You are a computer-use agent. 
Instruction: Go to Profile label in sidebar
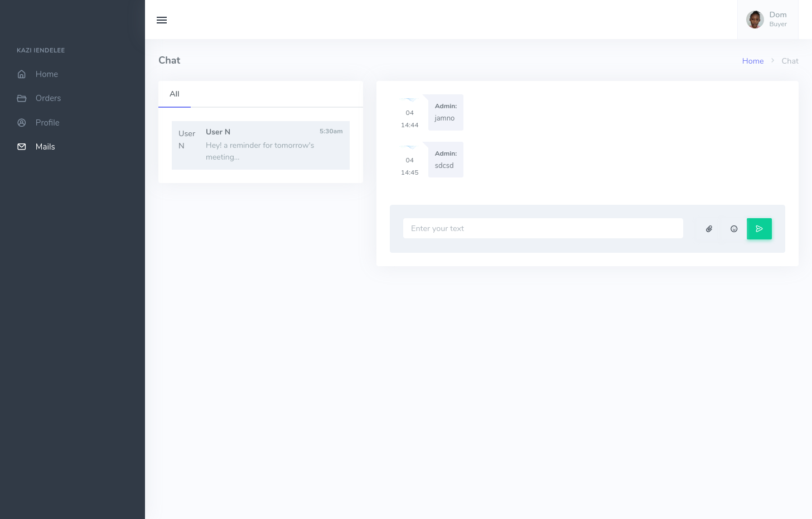click(47, 123)
